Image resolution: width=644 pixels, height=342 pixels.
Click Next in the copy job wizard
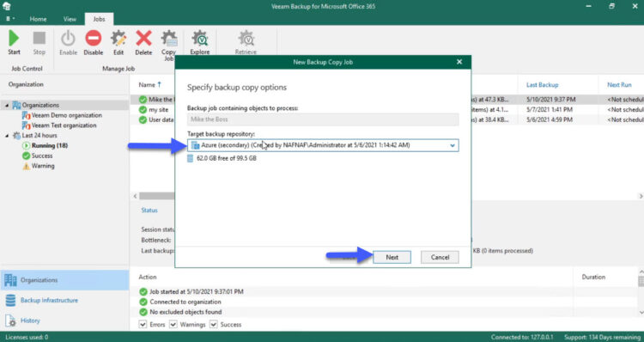pyautogui.click(x=392, y=257)
